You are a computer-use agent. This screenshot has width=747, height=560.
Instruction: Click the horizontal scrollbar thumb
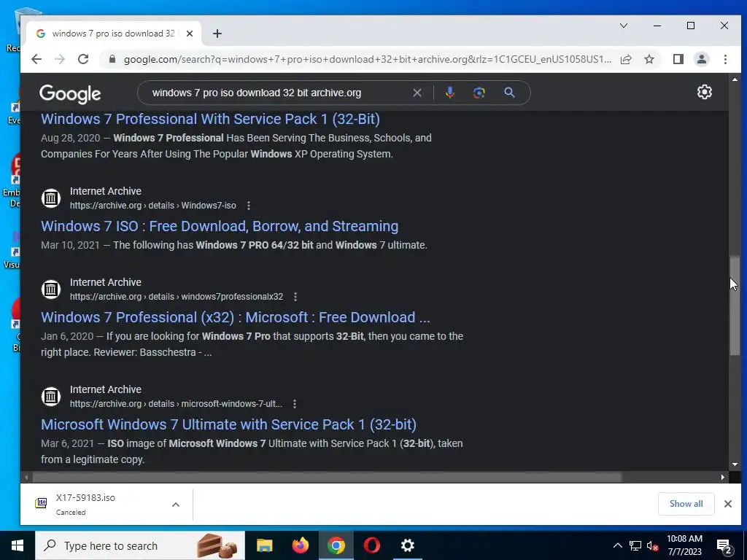326,477
